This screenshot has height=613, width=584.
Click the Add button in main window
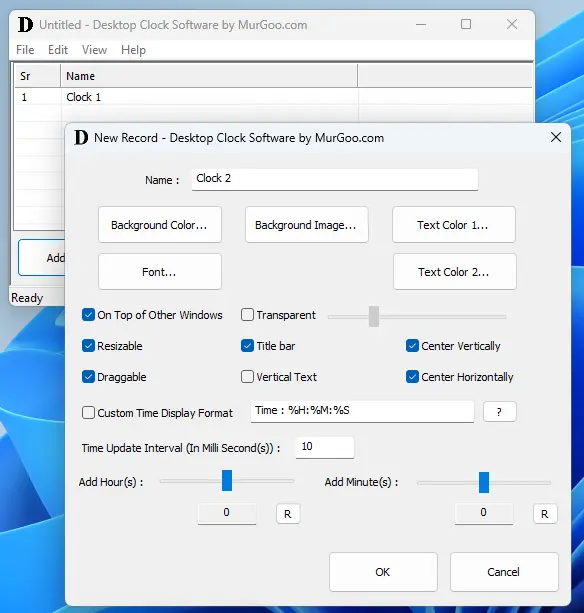[42, 258]
